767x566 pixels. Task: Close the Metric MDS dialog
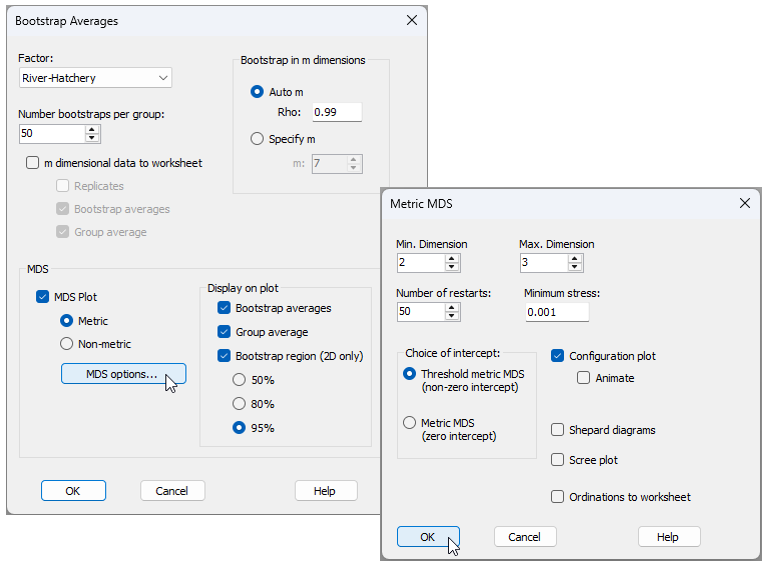tap(744, 203)
